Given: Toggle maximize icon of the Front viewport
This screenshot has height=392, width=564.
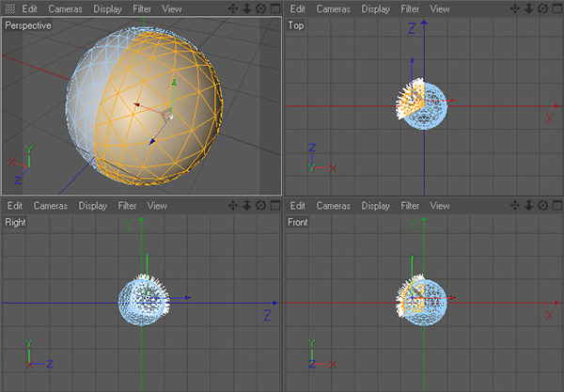Looking at the screenshot, I should pyautogui.click(x=557, y=205).
